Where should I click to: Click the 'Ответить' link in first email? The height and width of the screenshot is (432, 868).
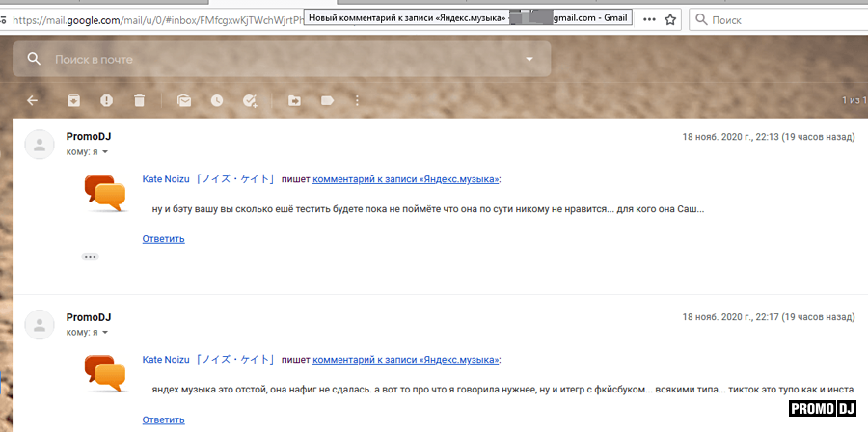coord(163,238)
